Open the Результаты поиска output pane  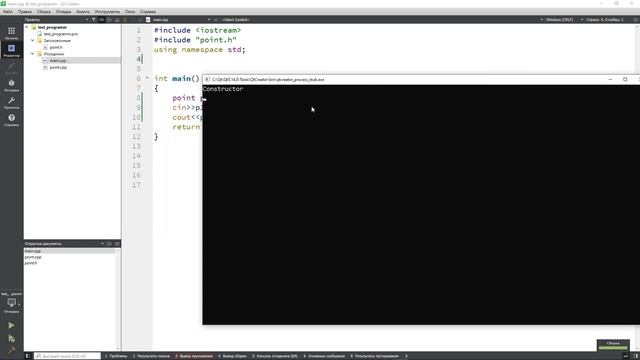tap(151, 356)
